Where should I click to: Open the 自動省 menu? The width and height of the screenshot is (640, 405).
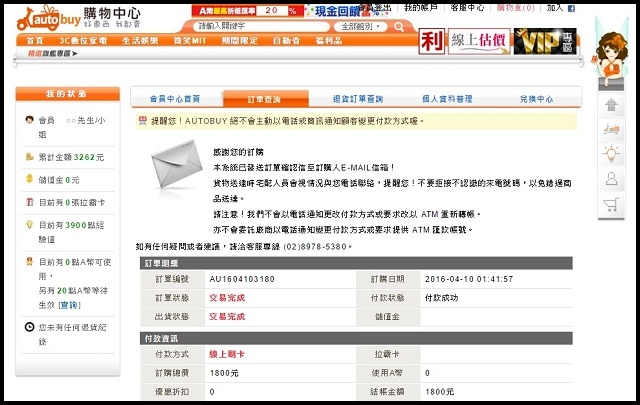click(x=286, y=40)
